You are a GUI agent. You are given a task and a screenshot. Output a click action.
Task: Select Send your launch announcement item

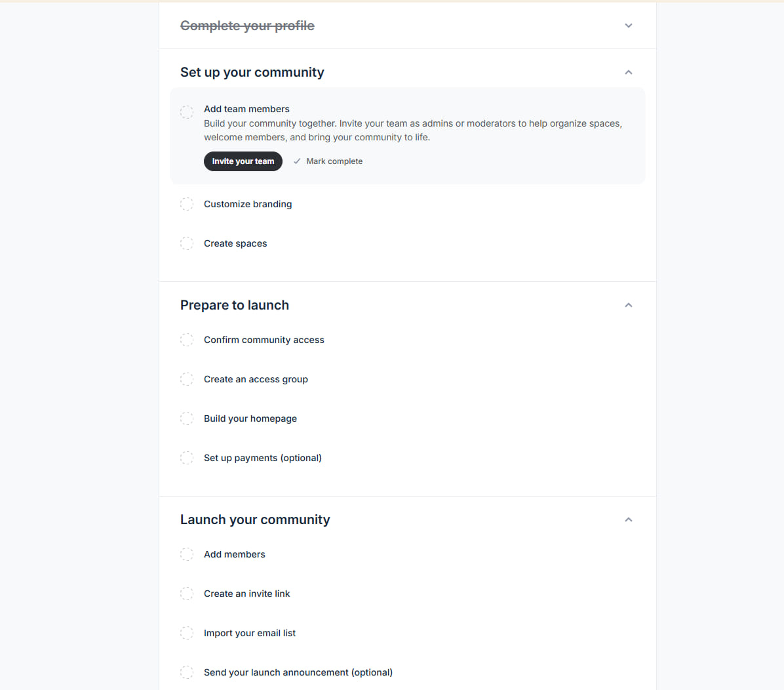[298, 672]
